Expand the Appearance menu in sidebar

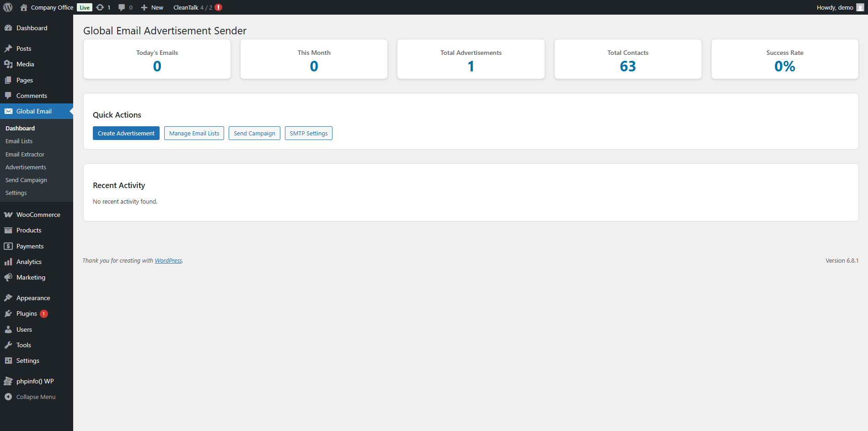click(x=33, y=298)
